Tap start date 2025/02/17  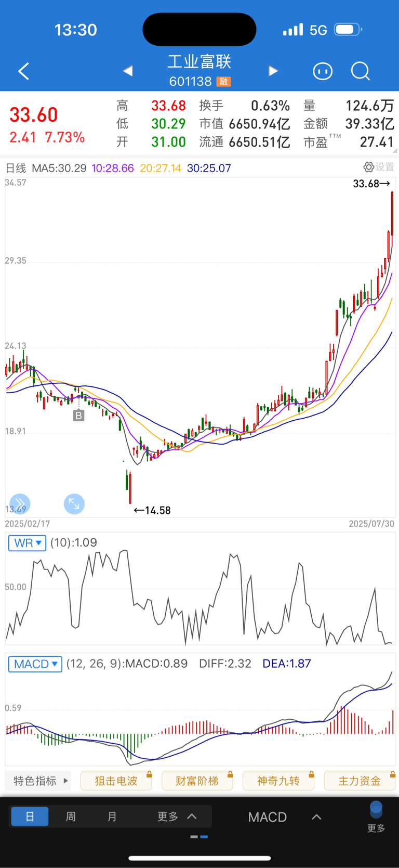pos(28,524)
